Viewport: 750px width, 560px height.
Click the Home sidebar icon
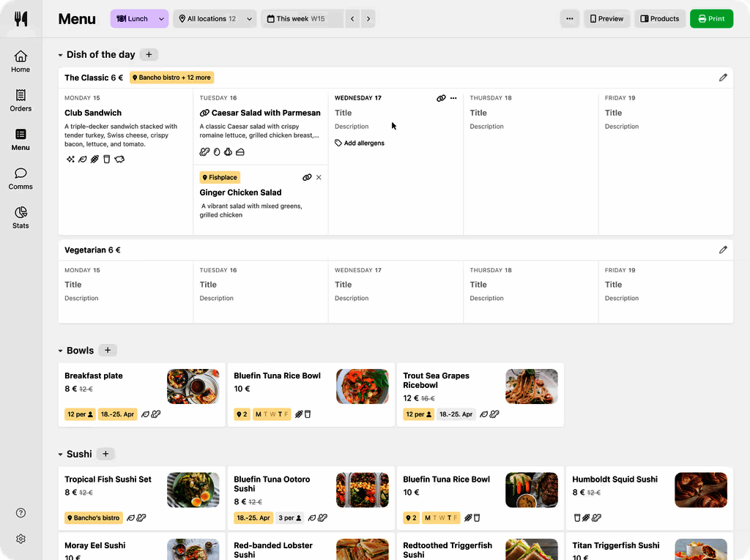click(21, 61)
